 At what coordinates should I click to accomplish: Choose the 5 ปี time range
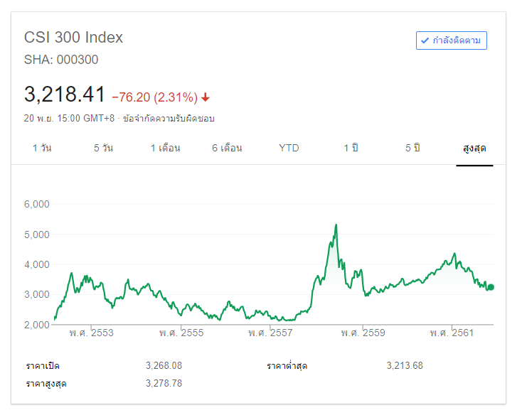[412, 148]
